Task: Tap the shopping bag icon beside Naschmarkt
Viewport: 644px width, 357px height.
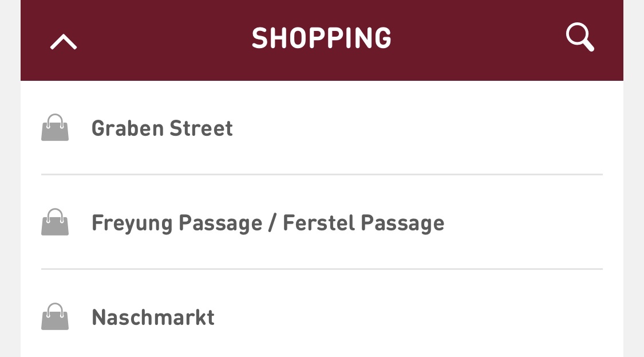Action: [x=55, y=317]
